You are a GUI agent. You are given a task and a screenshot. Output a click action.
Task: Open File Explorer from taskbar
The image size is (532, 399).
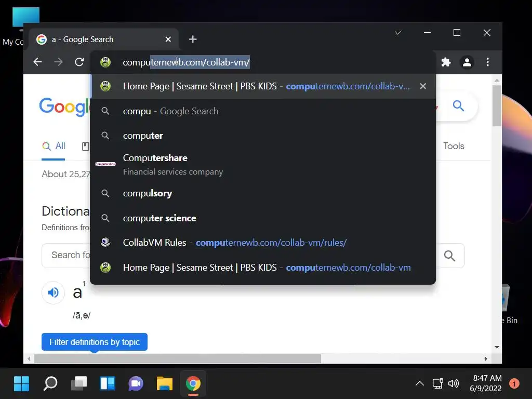165,383
